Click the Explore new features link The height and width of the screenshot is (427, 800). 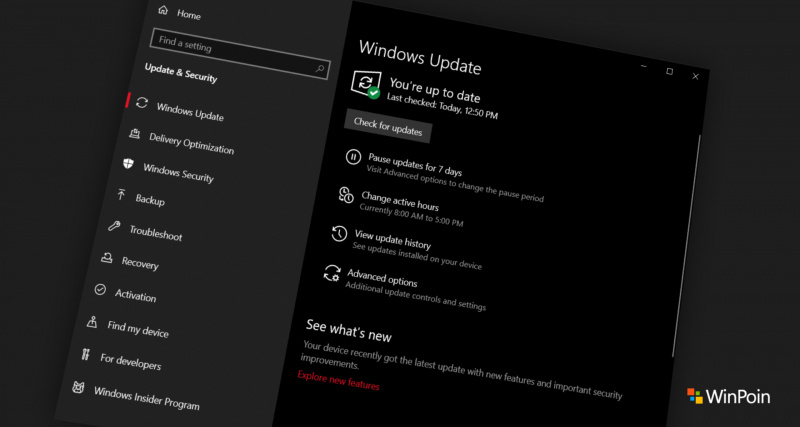(338, 381)
